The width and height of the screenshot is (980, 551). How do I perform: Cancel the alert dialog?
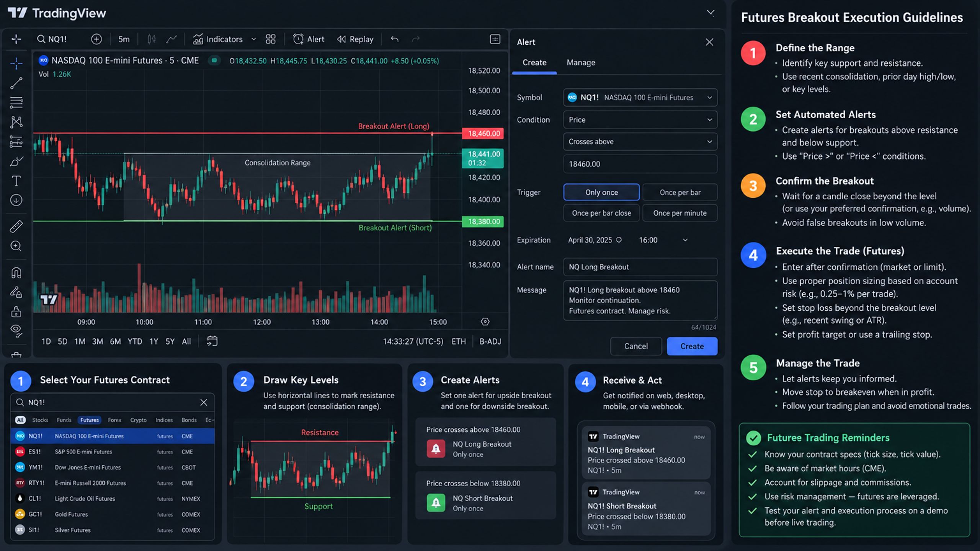(x=636, y=346)
